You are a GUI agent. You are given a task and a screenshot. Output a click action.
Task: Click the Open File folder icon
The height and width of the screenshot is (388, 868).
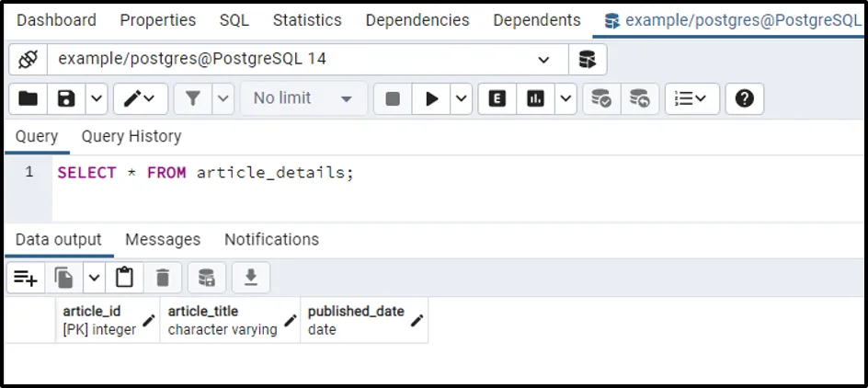(x=29, y=98)
